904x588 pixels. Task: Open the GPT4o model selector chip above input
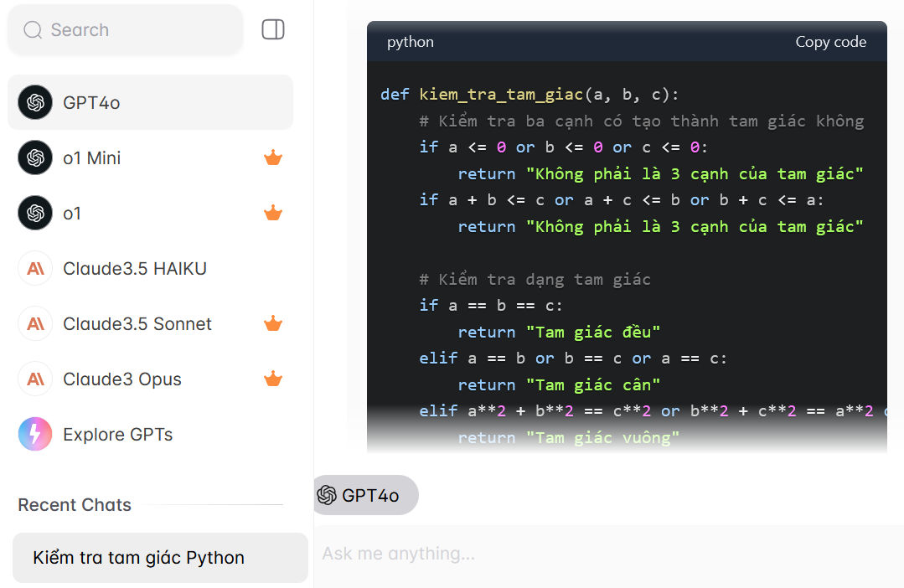(365, 495)
